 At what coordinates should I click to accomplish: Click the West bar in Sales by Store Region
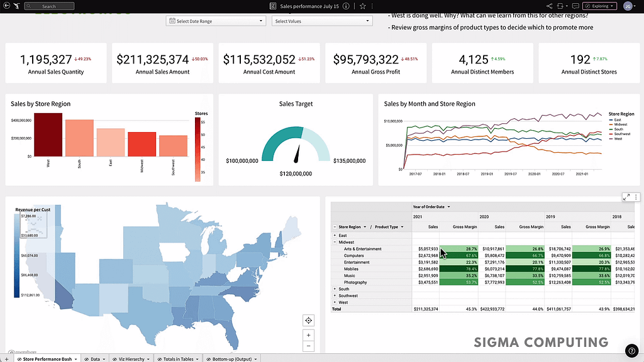[x=48, y=134]
